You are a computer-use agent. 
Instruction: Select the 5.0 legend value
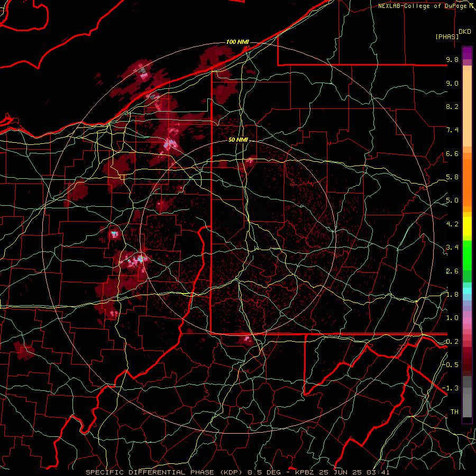coord(452,200)
